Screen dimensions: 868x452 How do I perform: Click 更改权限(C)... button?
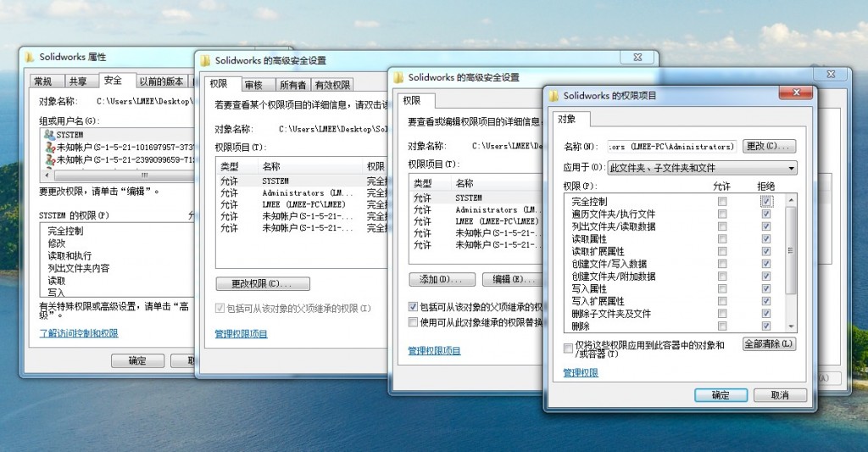tap(263, 283)
